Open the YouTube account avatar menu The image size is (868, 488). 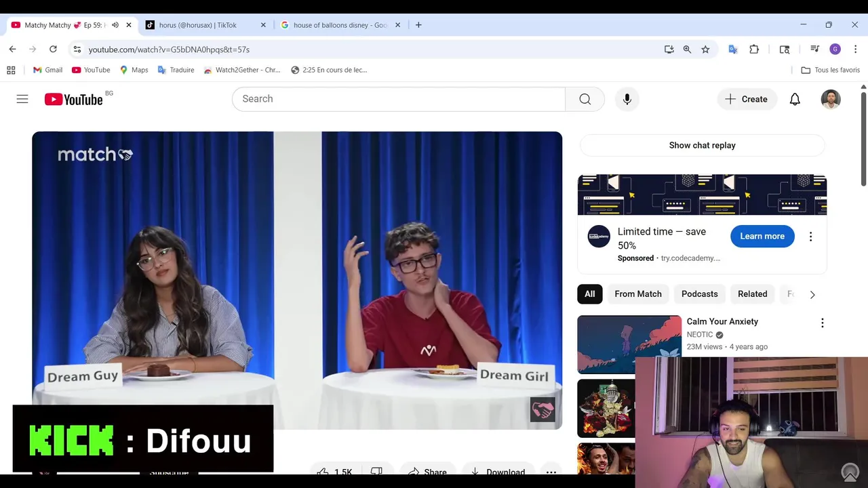point(831,99)
